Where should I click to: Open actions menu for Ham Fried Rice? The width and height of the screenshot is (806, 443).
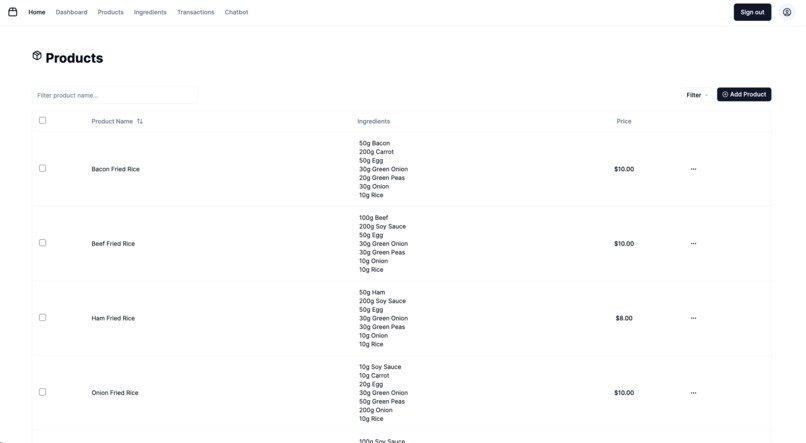tap(693, 318)
